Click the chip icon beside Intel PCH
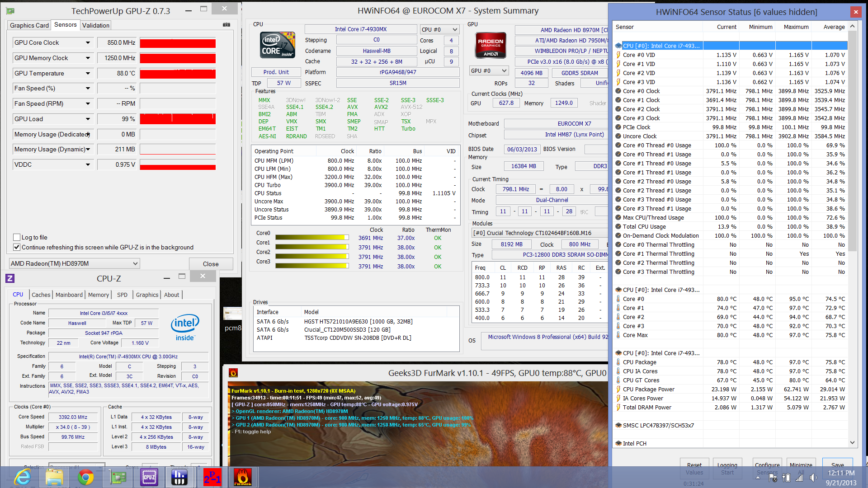This screenshot has height=488, width=868. point(618,443)
